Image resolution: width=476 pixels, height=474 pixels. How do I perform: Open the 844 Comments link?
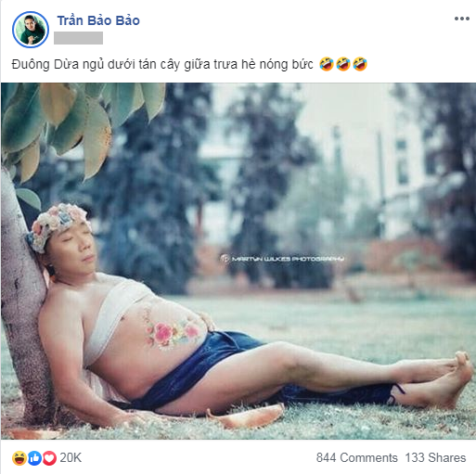click(x=356, y=457)
